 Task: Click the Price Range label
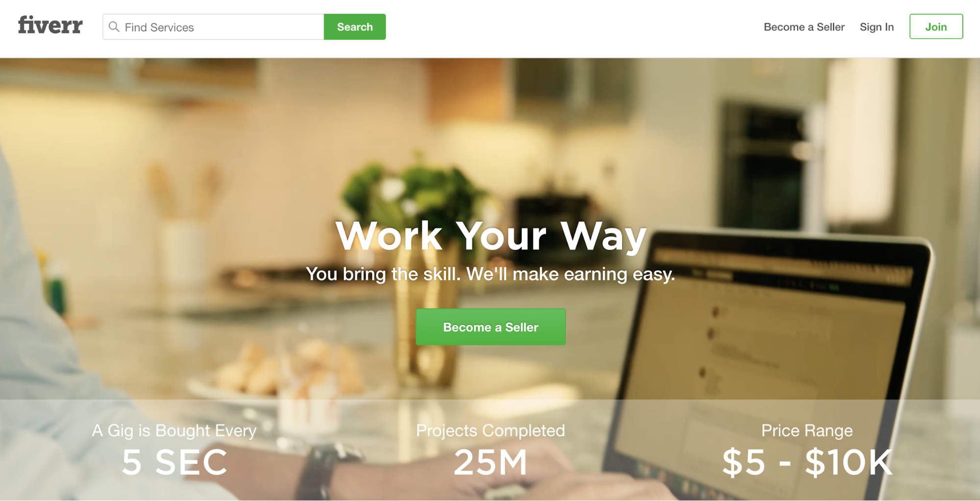tap(807, 430)
